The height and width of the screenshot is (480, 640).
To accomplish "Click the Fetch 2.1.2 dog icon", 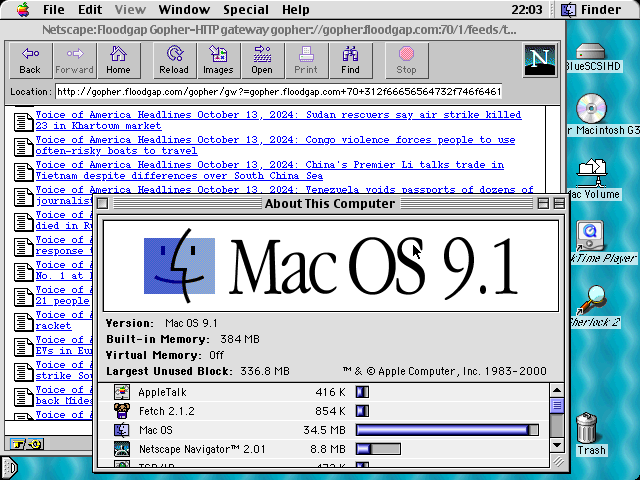I will tap(122, 411).
